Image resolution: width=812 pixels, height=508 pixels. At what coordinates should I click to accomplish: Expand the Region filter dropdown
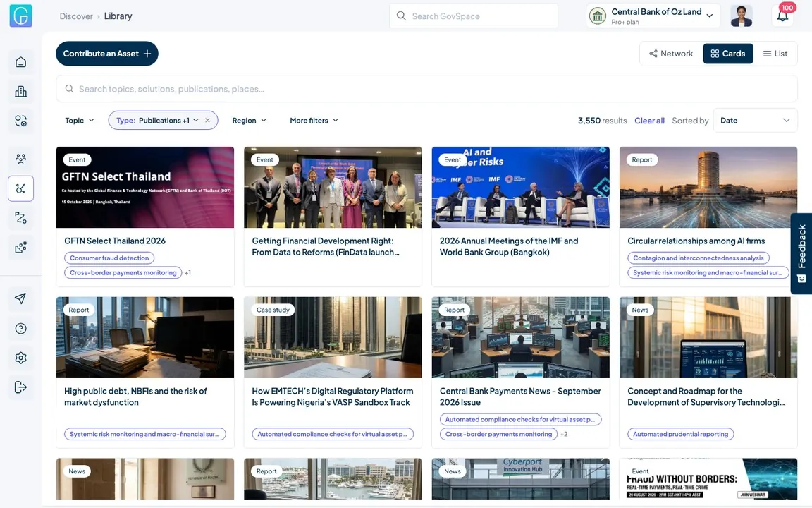(249, 120)
